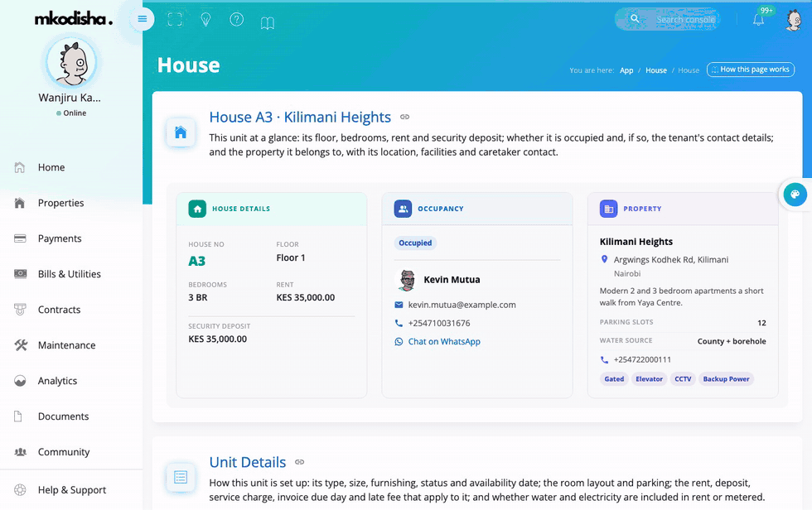Click the location pin by Argwings Kodhek Rd

(604, 259)
